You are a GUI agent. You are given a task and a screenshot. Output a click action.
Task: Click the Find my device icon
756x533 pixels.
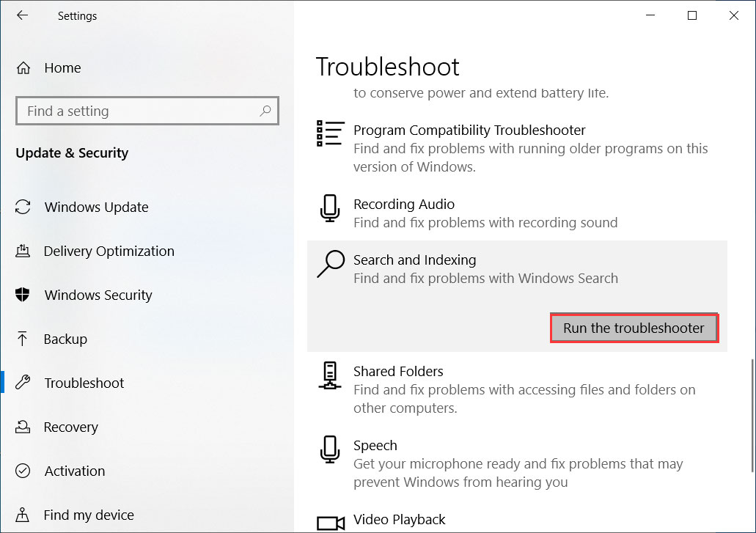23,515
